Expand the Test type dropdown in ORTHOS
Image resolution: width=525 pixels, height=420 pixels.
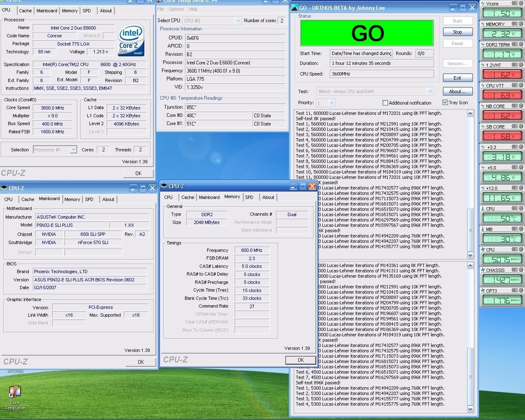click(429, 91)
